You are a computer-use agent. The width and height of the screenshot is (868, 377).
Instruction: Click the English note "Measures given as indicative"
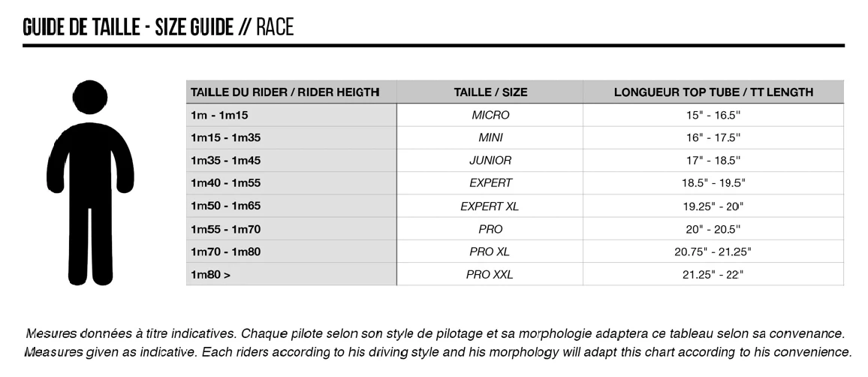point(438,351)
